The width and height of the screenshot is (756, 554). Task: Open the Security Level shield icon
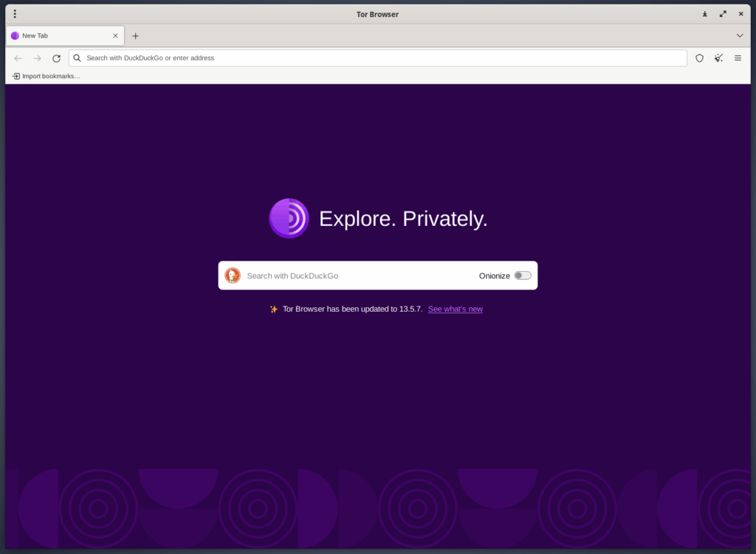tap(700, 58)
